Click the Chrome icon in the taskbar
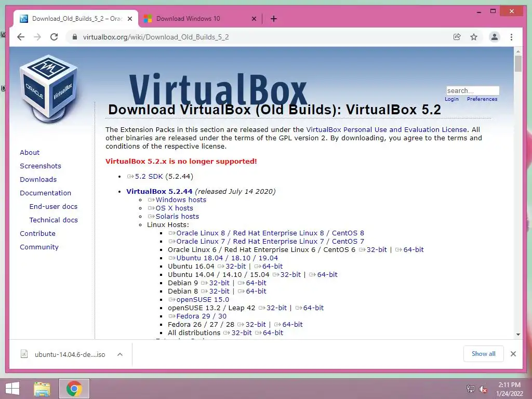Screen dimensions: 532x399 tap(74, 389)
